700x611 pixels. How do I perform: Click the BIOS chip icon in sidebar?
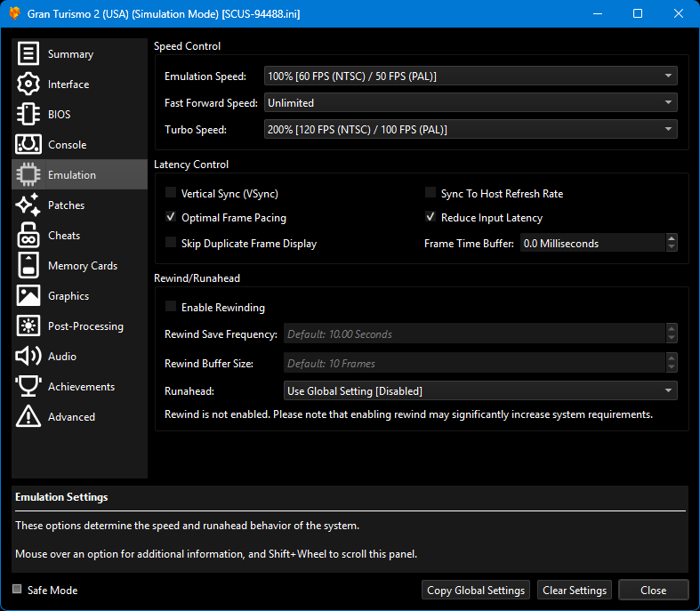point(28,115)
